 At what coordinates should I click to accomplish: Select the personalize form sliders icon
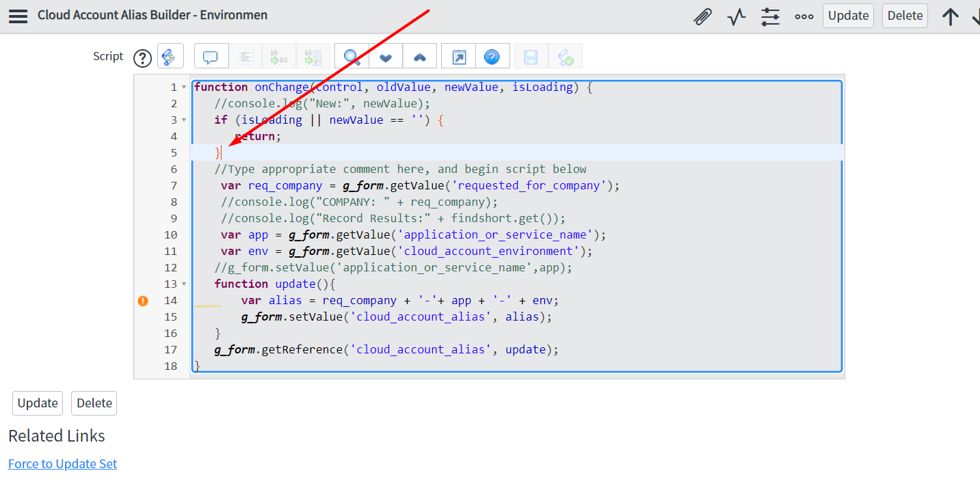click(770, 16)
